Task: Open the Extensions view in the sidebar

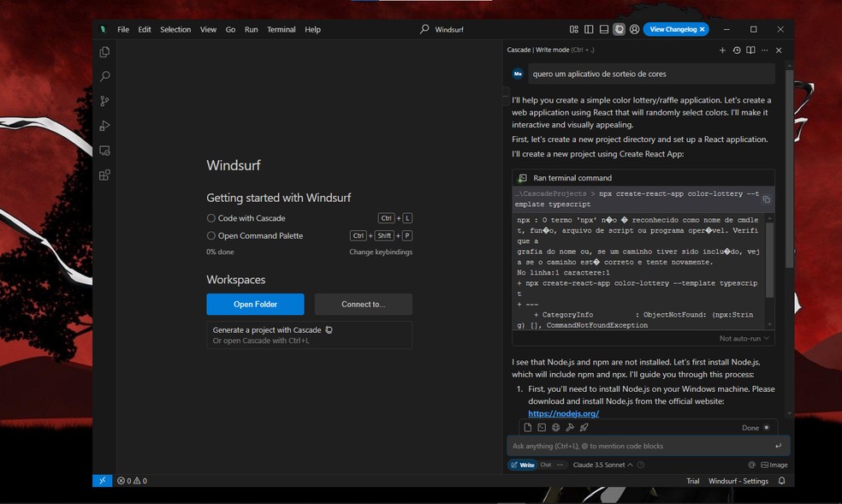Action: pos(104,175)
